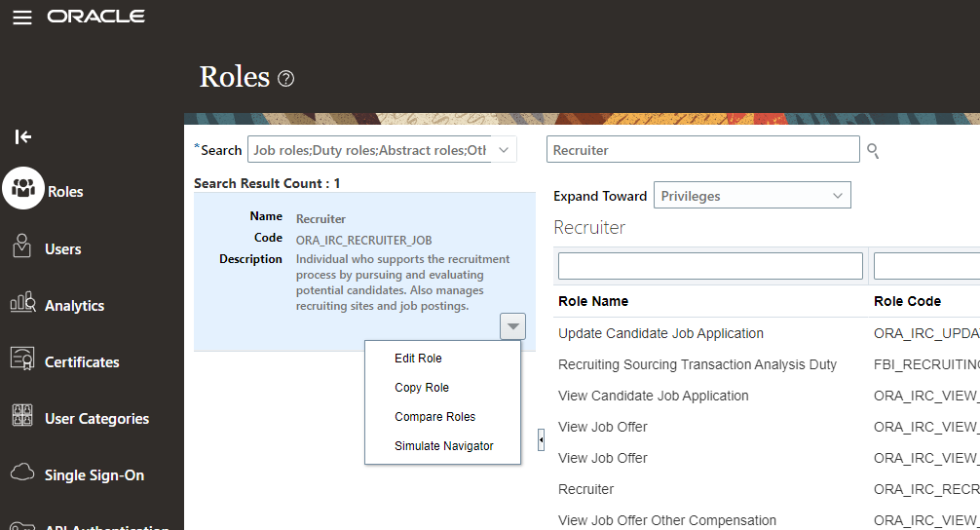Image resolution: width=980 pixels, height=530 pixels.
Task: Collapse the left sidebar panel
Action: coord(23,136)
